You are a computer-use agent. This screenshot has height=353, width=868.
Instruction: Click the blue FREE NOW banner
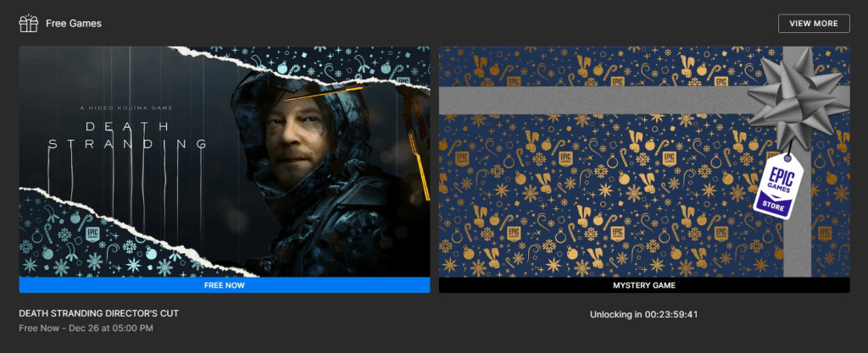(x=224, y=285)
